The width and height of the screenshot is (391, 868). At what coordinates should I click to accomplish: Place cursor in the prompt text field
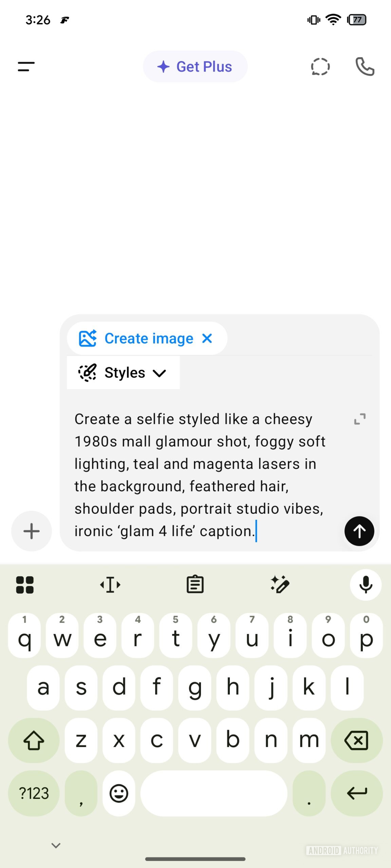200,475
